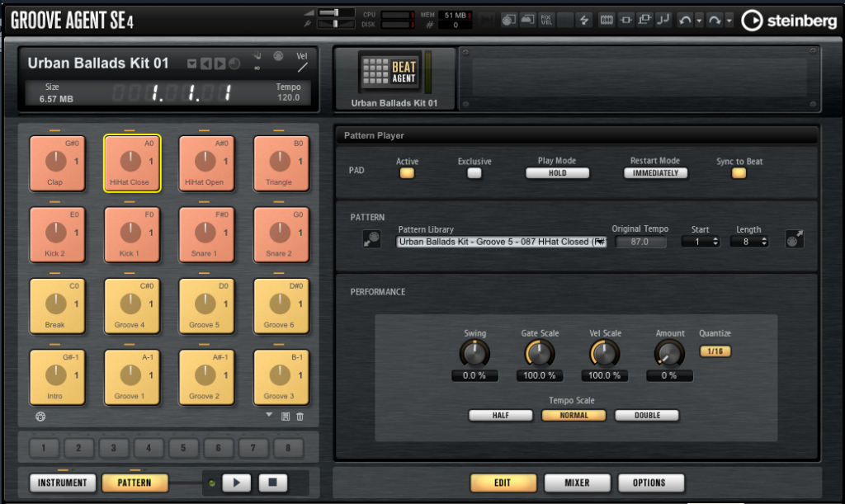
Task: Switch to Pattern pads mode
Action: coord(135,483)
